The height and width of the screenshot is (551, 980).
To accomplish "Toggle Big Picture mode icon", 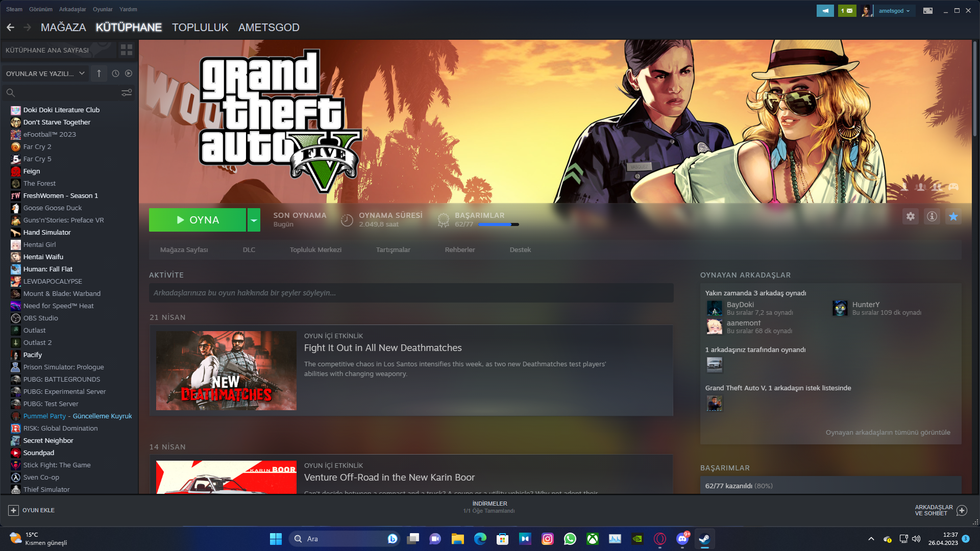I will click(x=928, y=10).
